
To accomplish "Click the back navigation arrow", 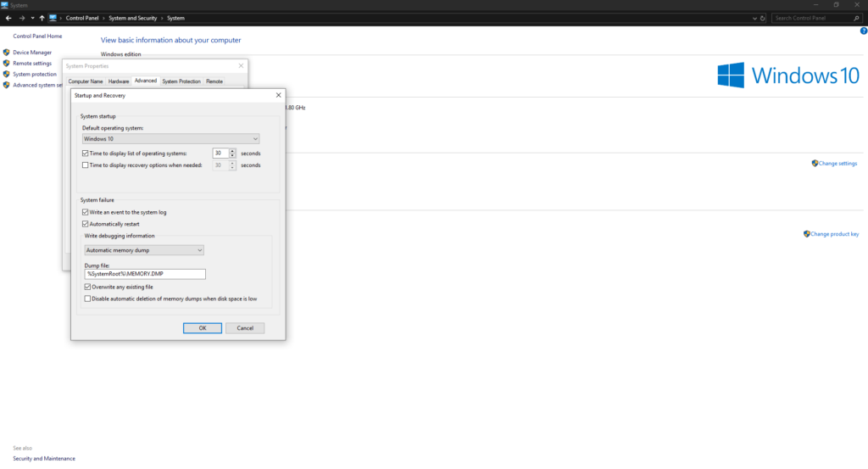I will click(8, 18).
